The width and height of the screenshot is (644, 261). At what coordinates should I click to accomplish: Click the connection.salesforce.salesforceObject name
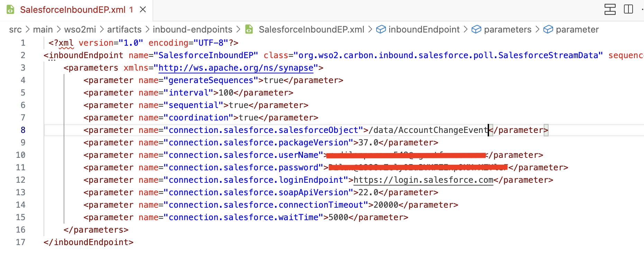click(x=264, y=130)
